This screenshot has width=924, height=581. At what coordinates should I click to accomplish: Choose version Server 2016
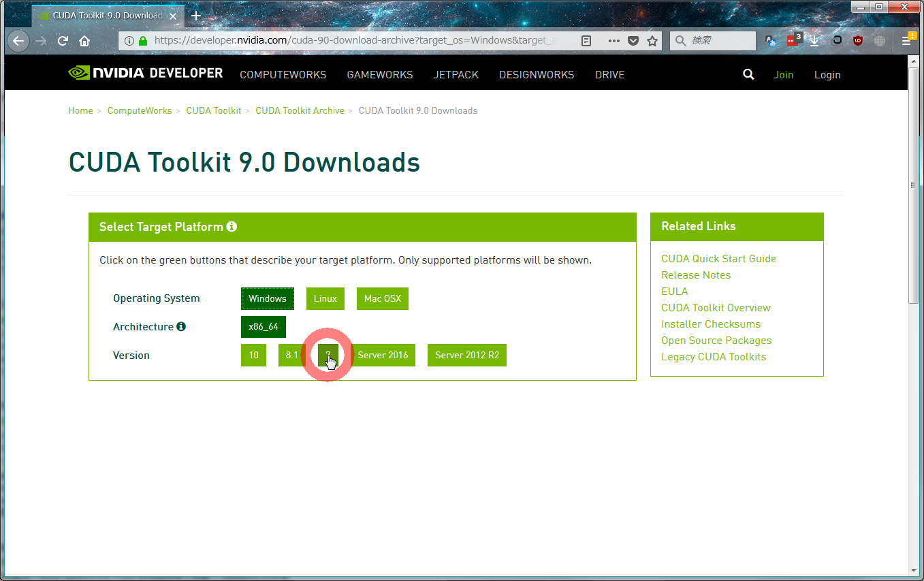click(x=383, y=356)
